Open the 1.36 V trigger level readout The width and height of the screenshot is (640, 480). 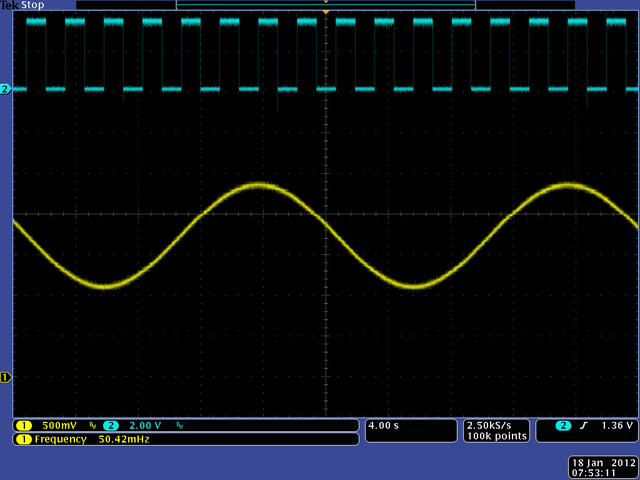[x=616, y=426]
